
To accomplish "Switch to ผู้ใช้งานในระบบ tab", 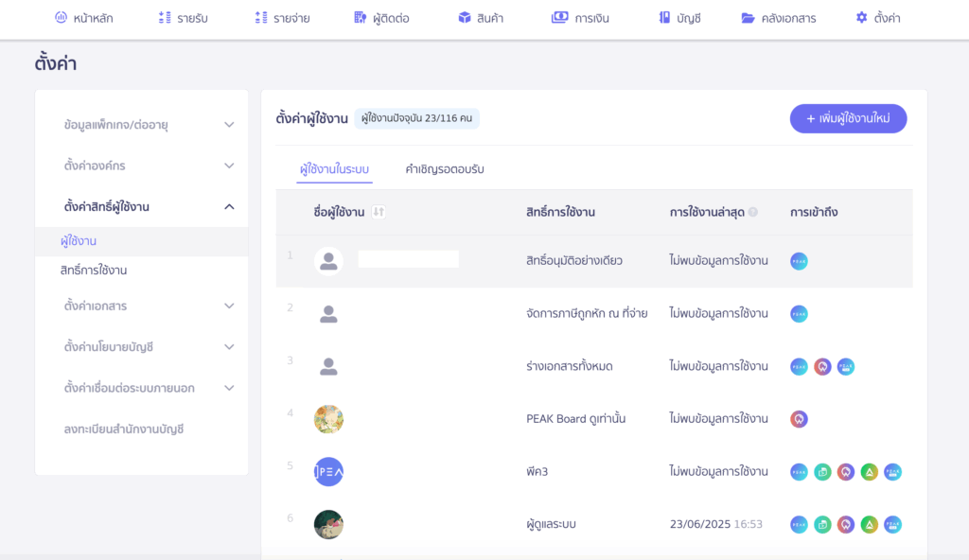I will tap(334, 168).
